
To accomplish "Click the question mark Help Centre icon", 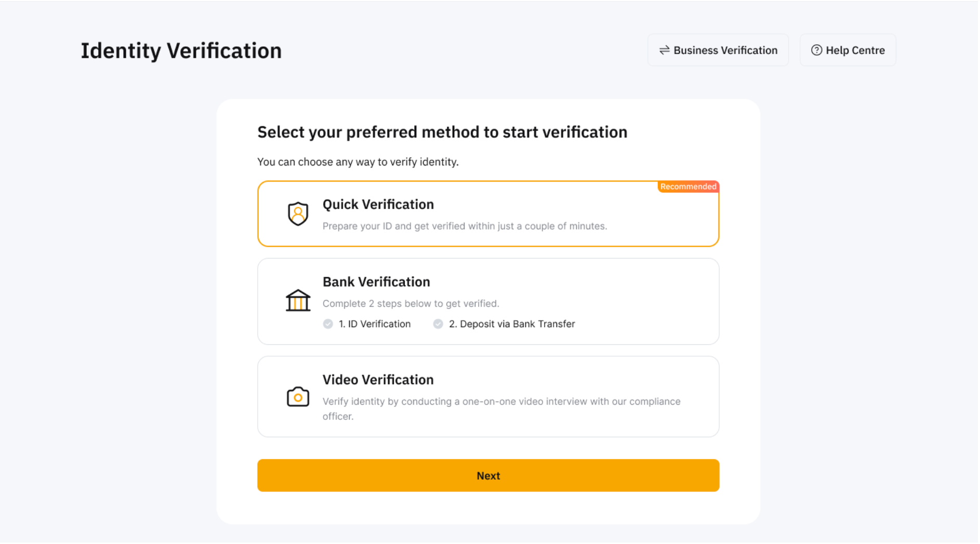I will tap(816, 50).
